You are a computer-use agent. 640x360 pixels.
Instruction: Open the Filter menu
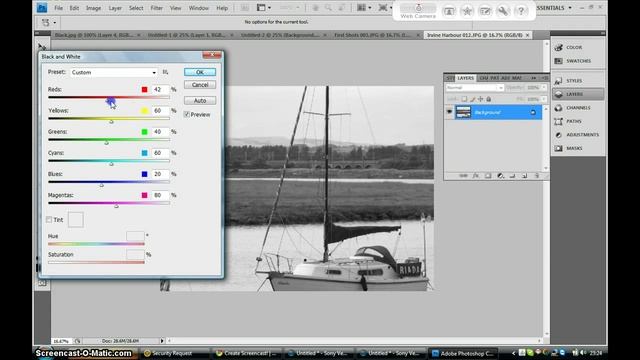tap(157, 8)
